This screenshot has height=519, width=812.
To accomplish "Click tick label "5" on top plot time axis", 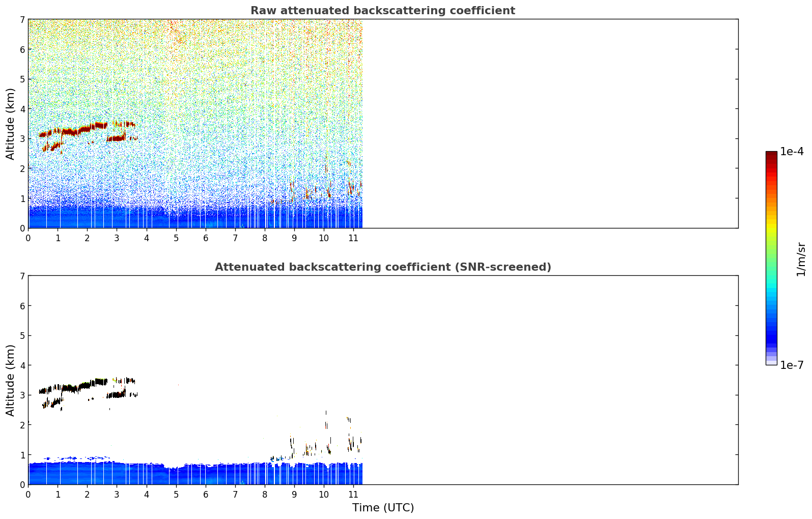I will pos(176,238).
